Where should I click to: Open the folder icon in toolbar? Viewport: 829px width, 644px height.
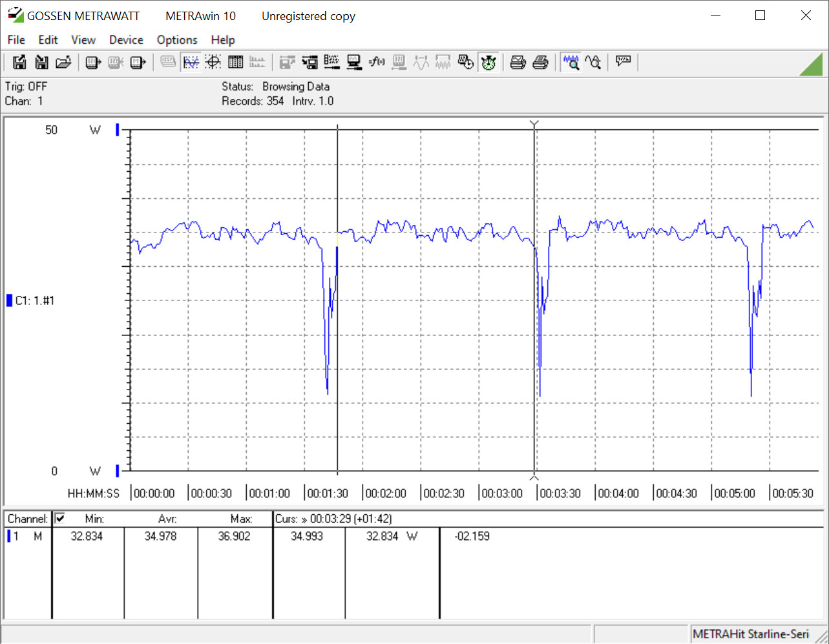(x=63, y=62)
